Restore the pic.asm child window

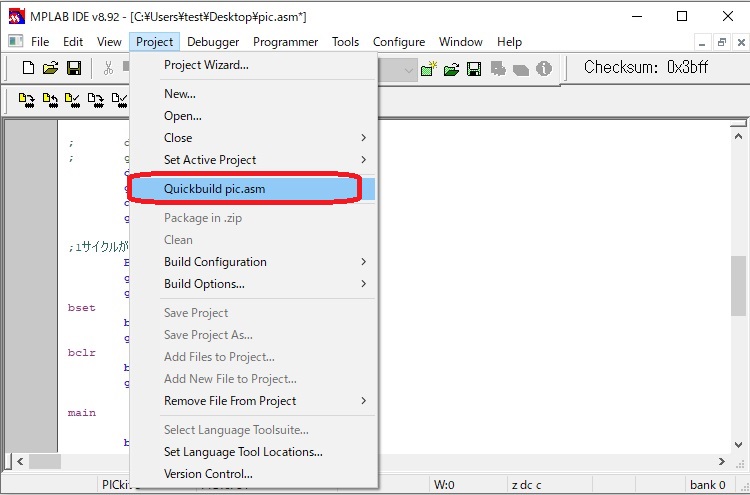(722, 43)
